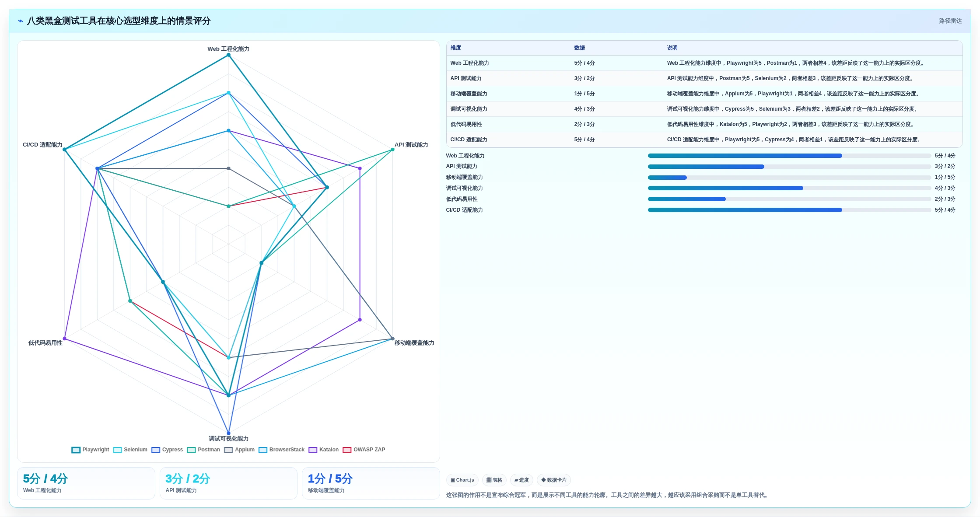This screenshot has height=517, width=980.
Task: Click the 数据卡片 tag
Action: click(x=554, y=480)
